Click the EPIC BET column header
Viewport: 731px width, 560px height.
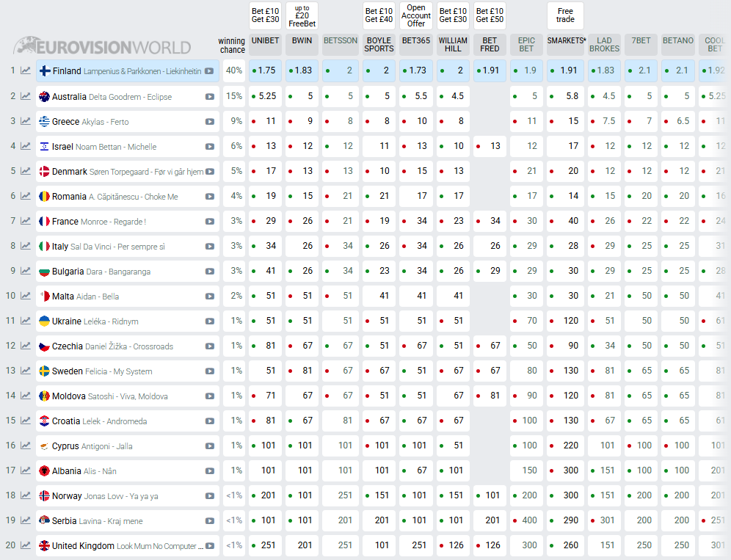pyautogui.click(x=526, y=44)
